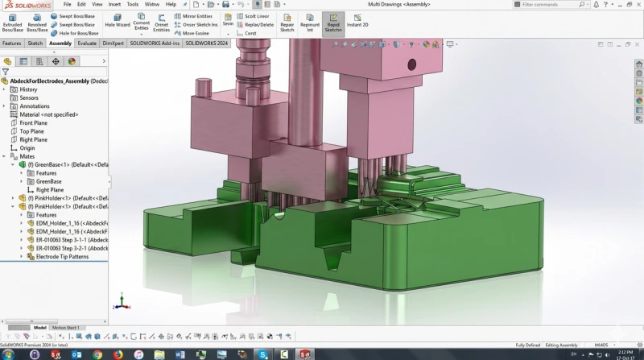Click the Select cursor tool in title toolbar

pyautogui.click(x=257, y=5)
